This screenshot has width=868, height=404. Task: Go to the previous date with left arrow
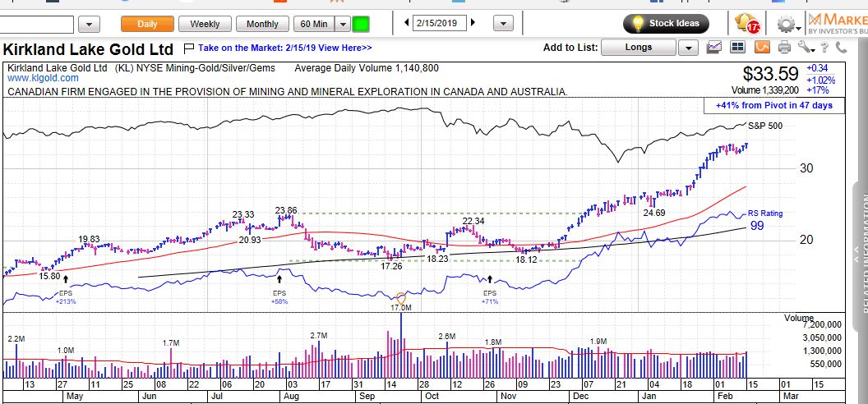coord(407,23)
